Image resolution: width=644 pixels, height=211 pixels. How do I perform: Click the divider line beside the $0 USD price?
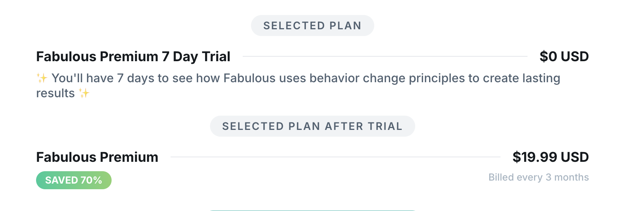click(385, 57)
